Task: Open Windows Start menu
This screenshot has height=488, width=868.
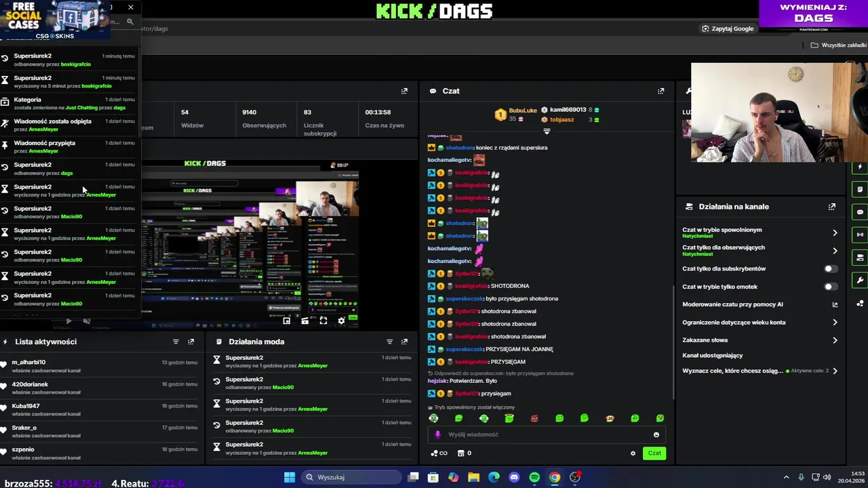Action: click(x=290, y=477)
